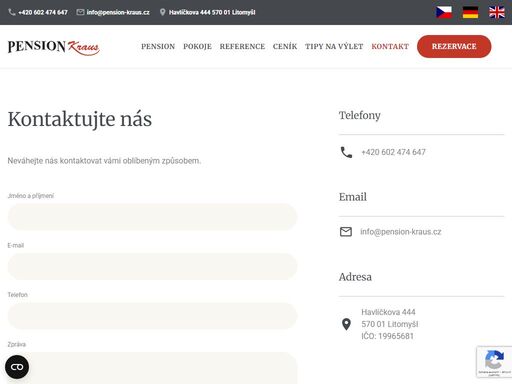Screen dimensions: 512x384
Task: Click the Neváhejte nás kontaktovat intro text
Action: point(104,161)
